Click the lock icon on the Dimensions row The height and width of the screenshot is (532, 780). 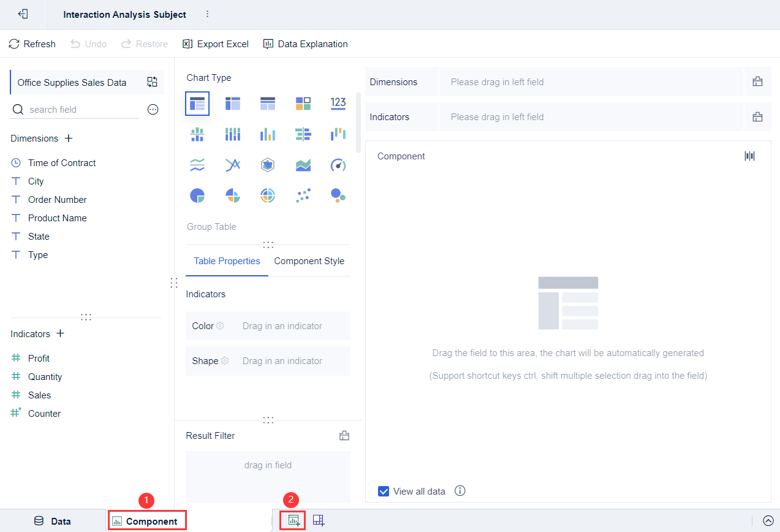click(x=757, y=81)
